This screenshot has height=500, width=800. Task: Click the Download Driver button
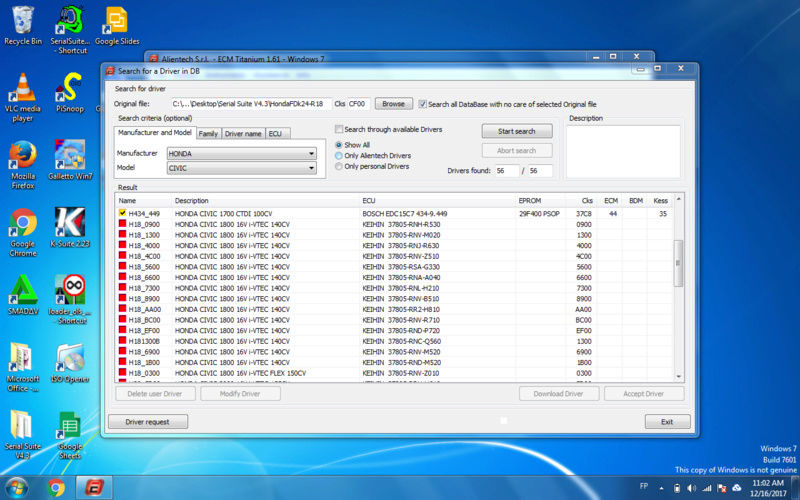coord(558,394)
